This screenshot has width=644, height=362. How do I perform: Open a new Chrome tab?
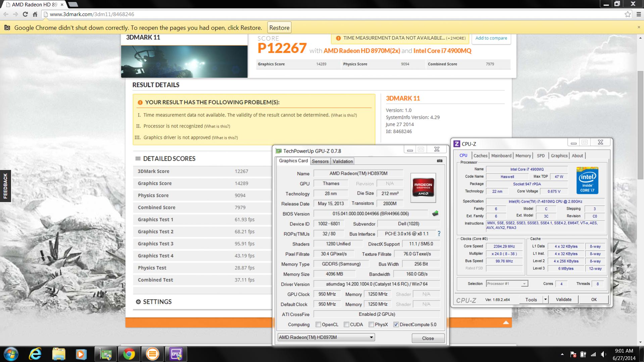(73, 4)
